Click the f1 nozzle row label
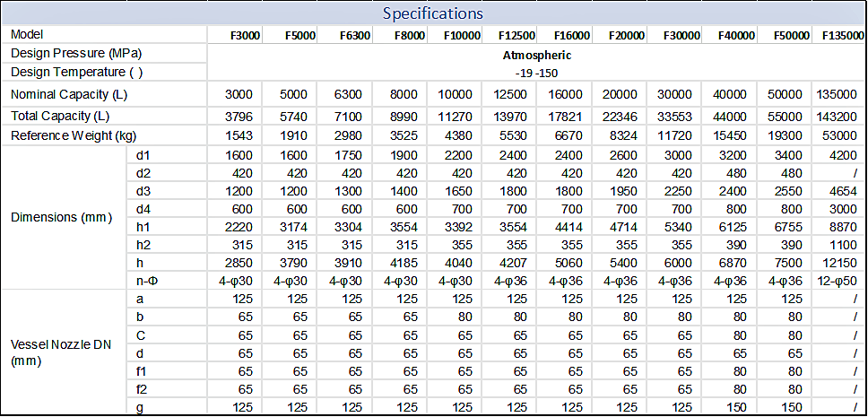The height and width of the screenshot is (417, 868). tap(141, 372)
